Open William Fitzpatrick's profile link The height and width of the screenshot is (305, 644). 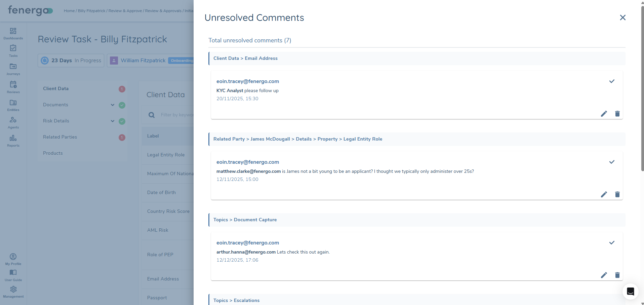pos(143,60)
